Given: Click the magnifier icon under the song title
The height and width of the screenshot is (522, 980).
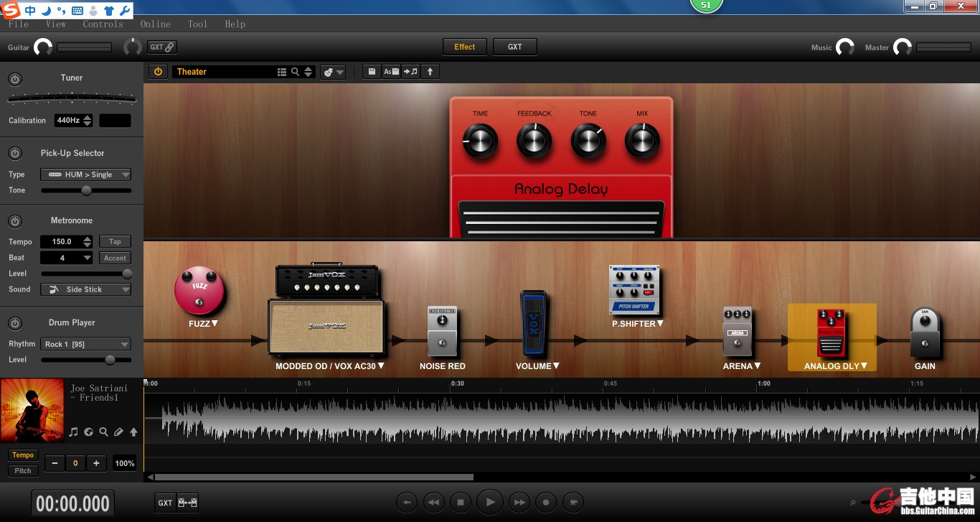Looking at the screenshot, I should 104,432.
